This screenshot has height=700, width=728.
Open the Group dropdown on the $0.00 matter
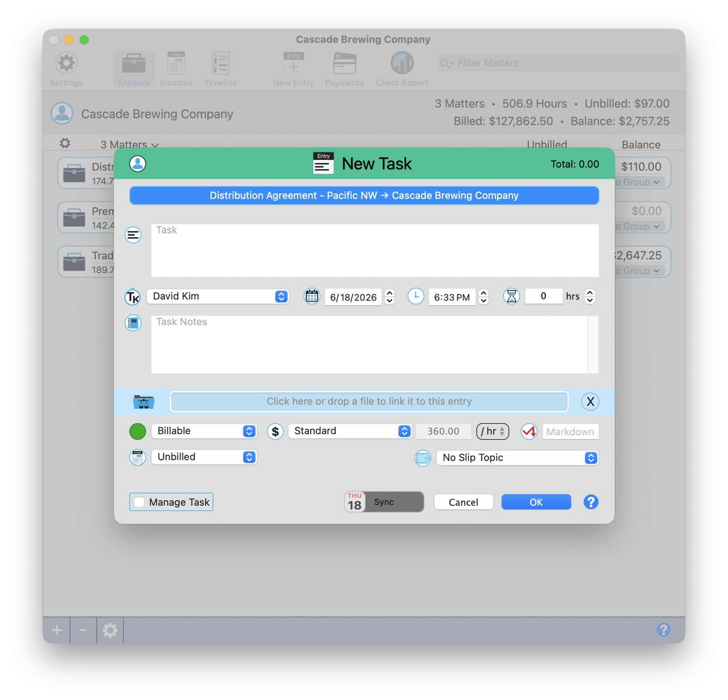point(641,226)
